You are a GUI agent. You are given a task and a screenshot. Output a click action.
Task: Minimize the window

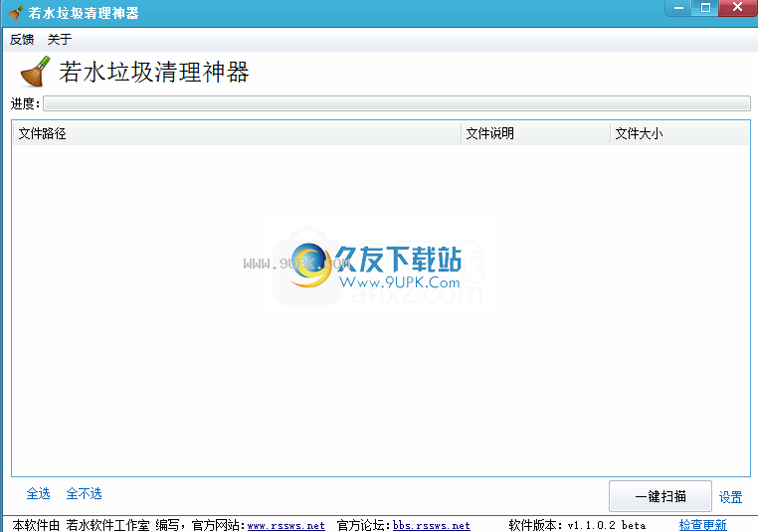pos(678,8)
